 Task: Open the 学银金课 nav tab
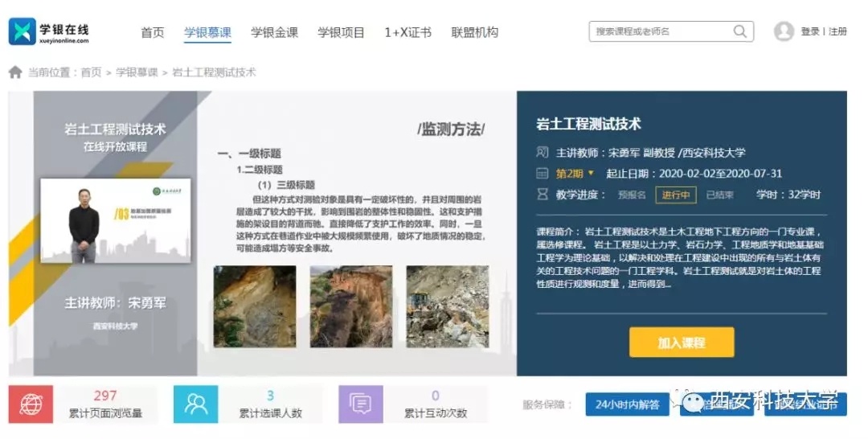(x=275, y=32)
